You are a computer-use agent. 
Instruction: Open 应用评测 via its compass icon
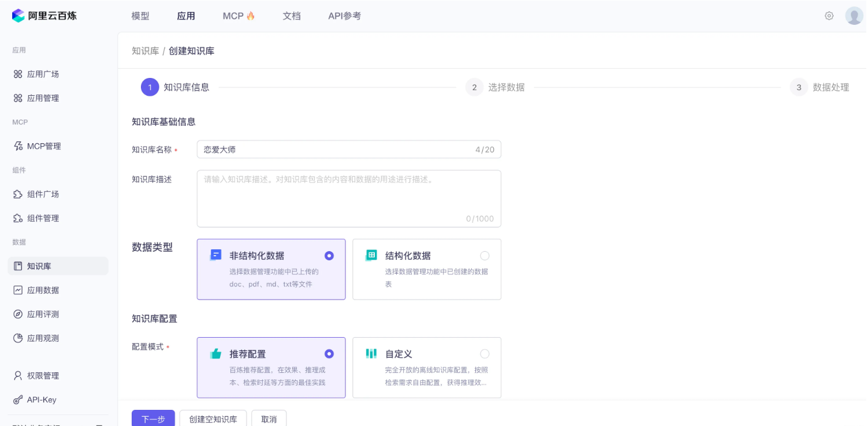pyautogui.click(x=18, y=314)
